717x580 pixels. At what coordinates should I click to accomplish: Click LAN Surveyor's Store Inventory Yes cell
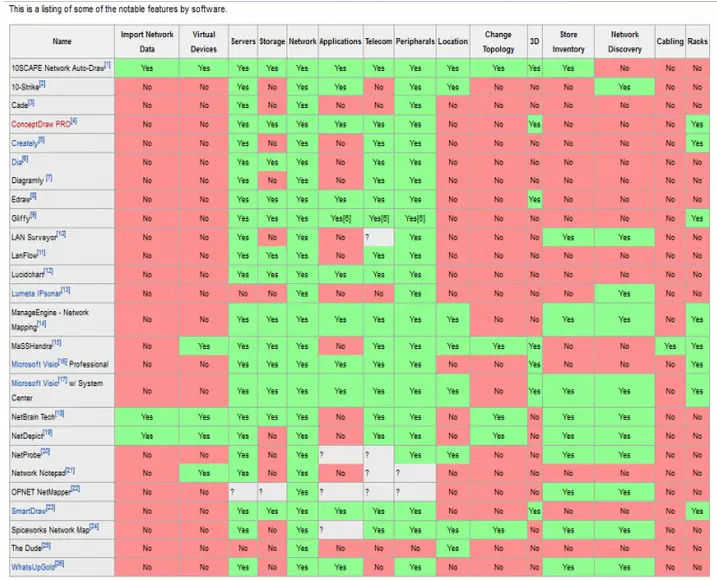(x=568, y=237)
